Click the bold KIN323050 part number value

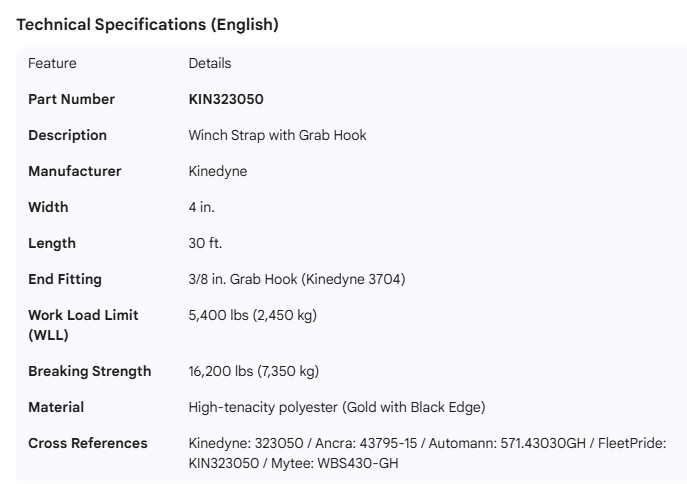click(x=226, y=99)
